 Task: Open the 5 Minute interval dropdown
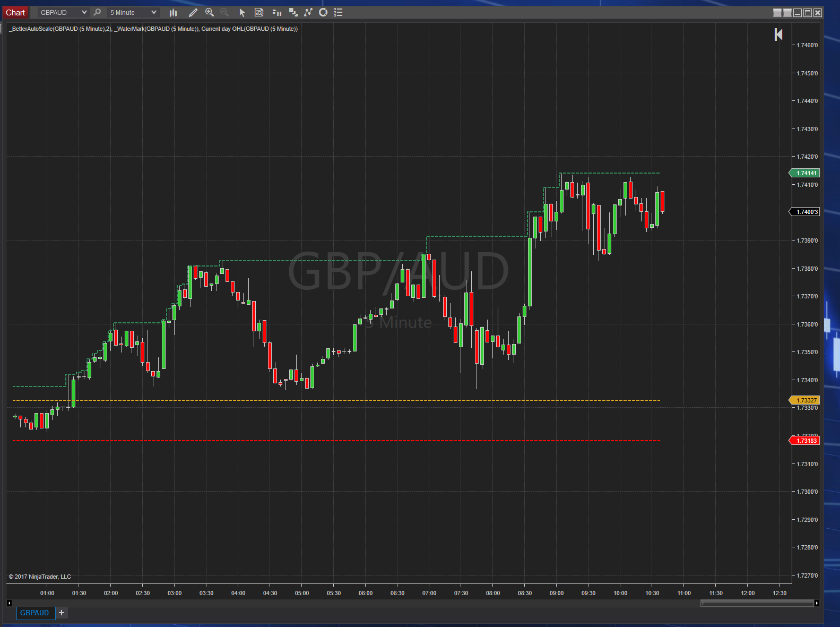(133, 12)
